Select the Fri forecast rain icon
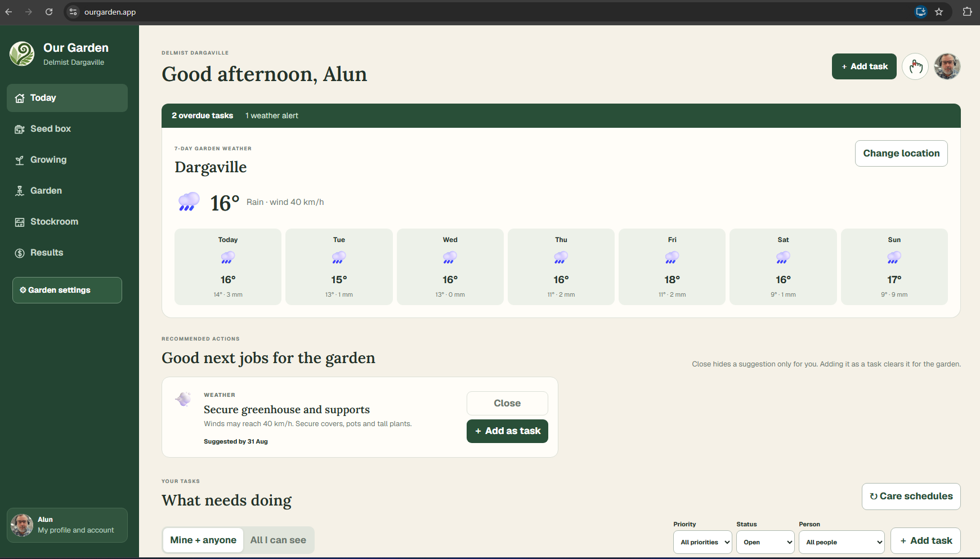Screen dimensions: 980x559 tap(672, 258)
